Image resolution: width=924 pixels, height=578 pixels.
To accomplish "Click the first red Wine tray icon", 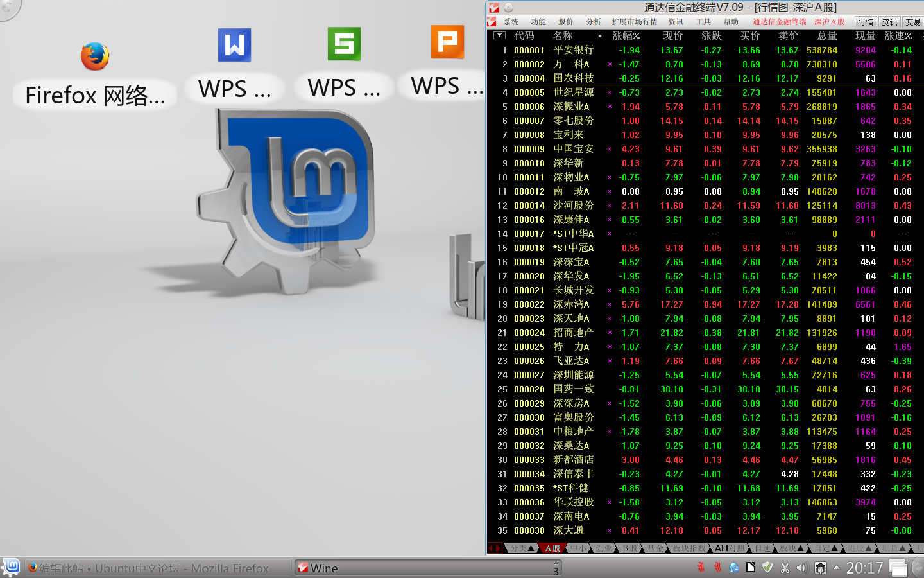I will click(x=701, y=568).
